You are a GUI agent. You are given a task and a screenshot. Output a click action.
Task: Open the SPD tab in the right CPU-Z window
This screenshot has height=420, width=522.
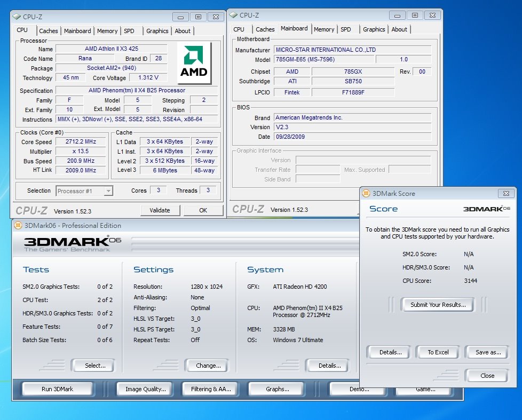tap(346, 29)
